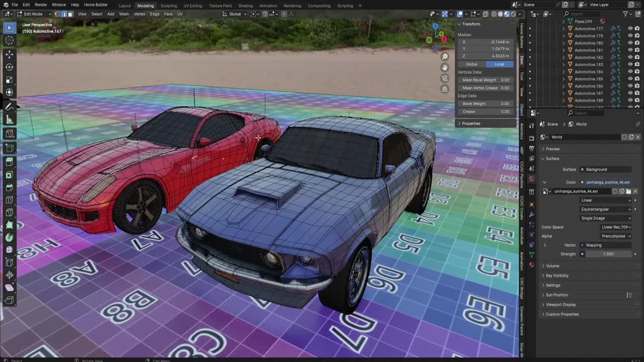Hide Automotive.183 with eye icon

click(630, 64)
